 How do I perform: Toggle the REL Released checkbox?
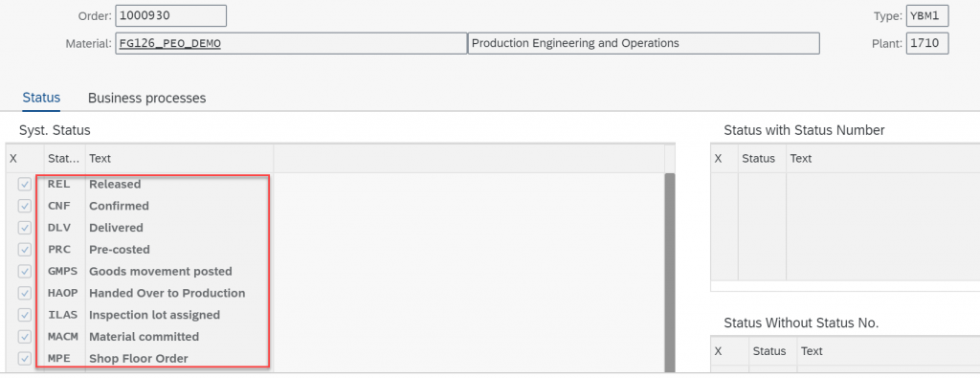24,185
